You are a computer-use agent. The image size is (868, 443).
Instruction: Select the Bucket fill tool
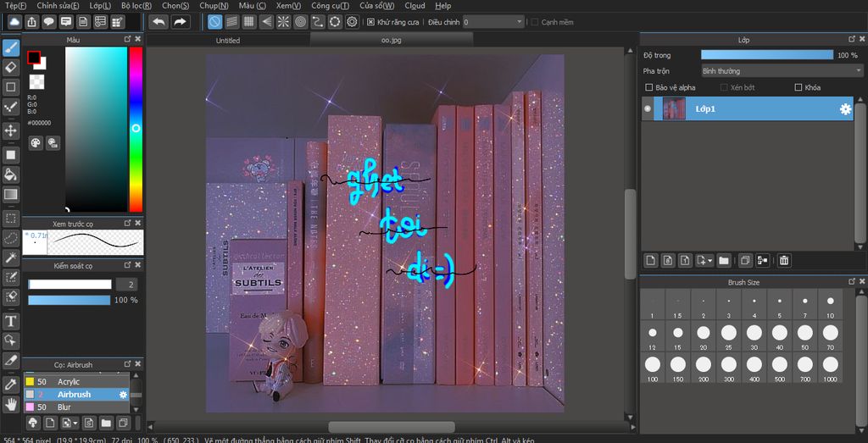pyautogui.click(x=10, y=174)
